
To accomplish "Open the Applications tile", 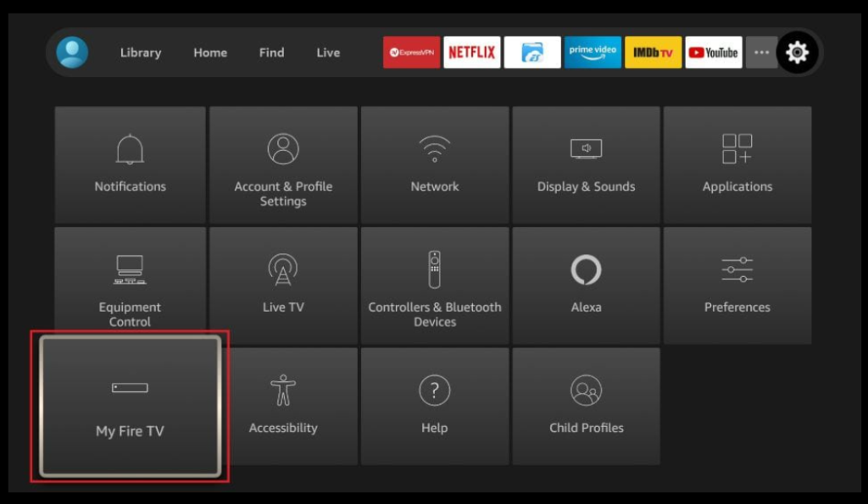I will [x=737, y=164].
